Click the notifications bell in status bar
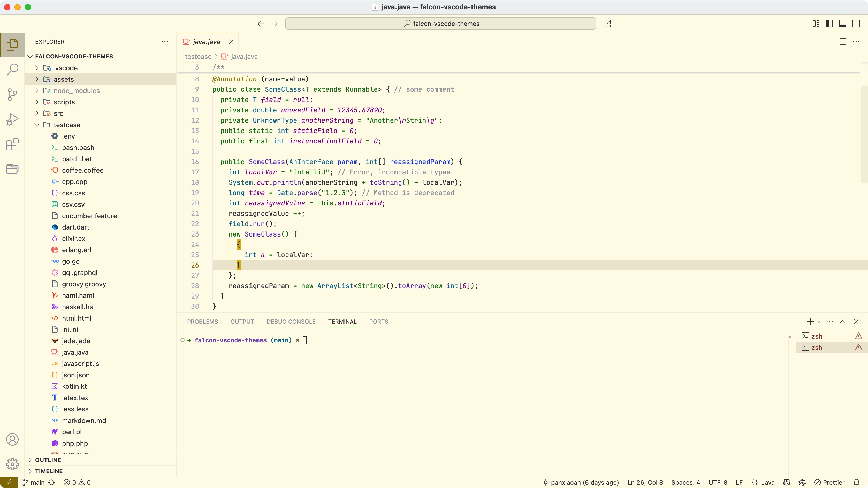The width and height of the screenshot is (868, 488). pyautogui.click(x=857, y=482)
